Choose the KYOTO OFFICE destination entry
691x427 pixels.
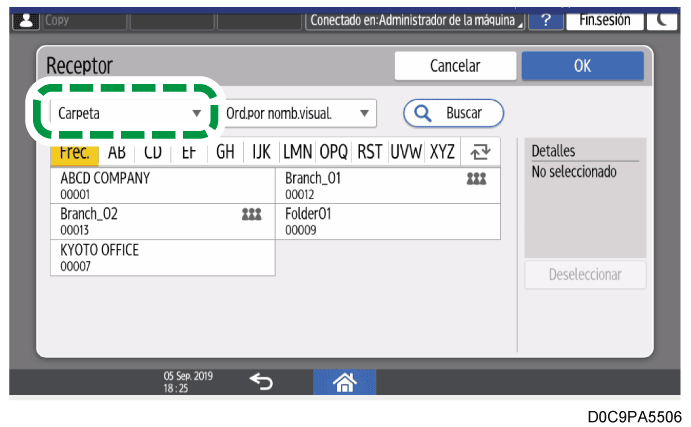point(162,256)
